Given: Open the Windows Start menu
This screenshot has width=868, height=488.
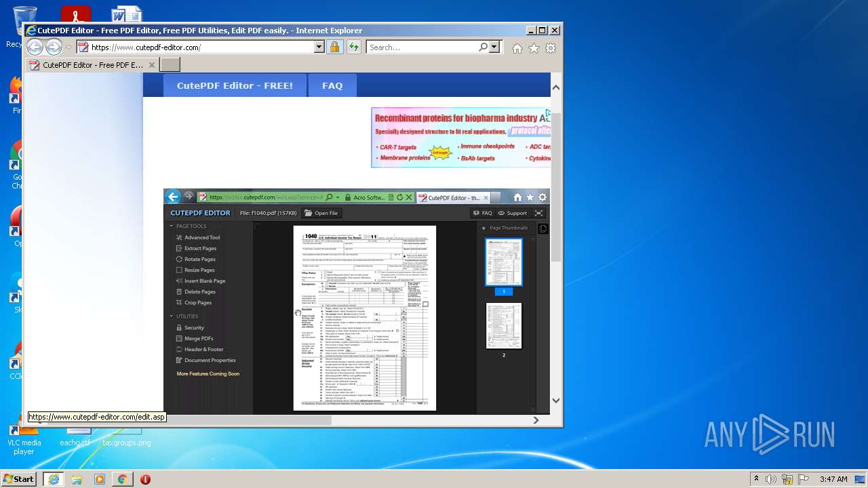Looking at the screenshot, I should (19, 479).
